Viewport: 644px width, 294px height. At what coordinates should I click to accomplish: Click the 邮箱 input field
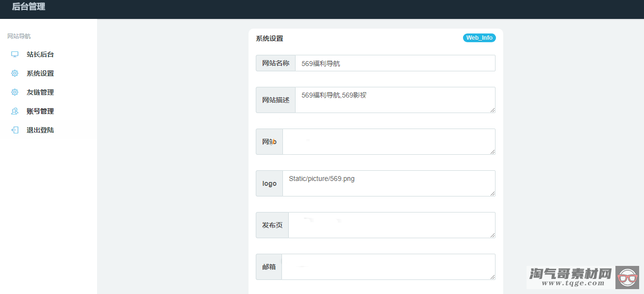coord(388,266)
